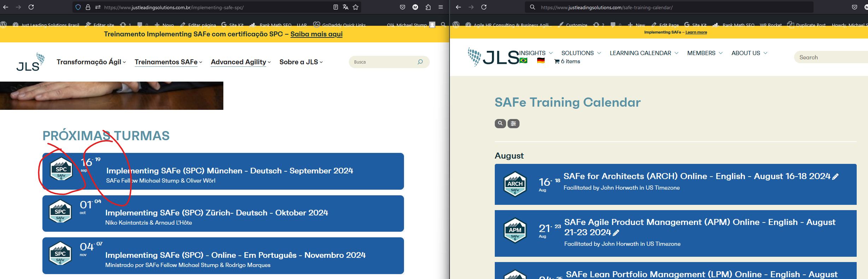Open SAFe for Architects August 16-18 event
The width and height of the screenshot is (868, 279).
point(676,184)
